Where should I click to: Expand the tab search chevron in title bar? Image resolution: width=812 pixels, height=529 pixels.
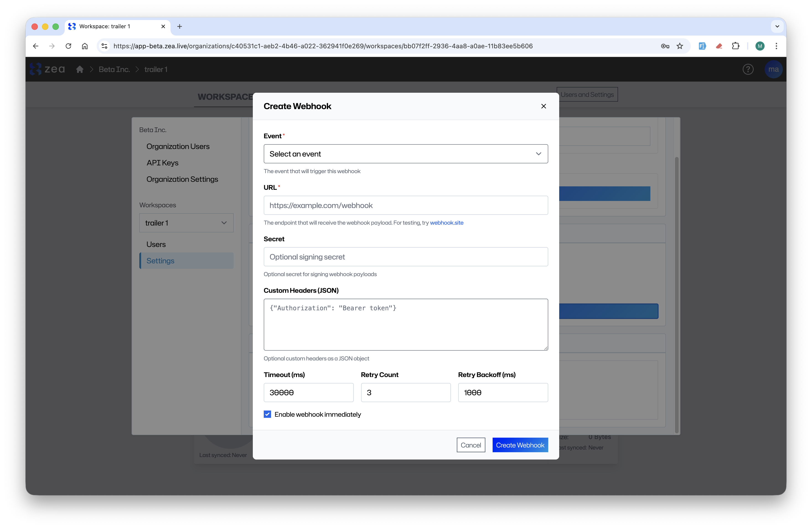coord(777,26)
